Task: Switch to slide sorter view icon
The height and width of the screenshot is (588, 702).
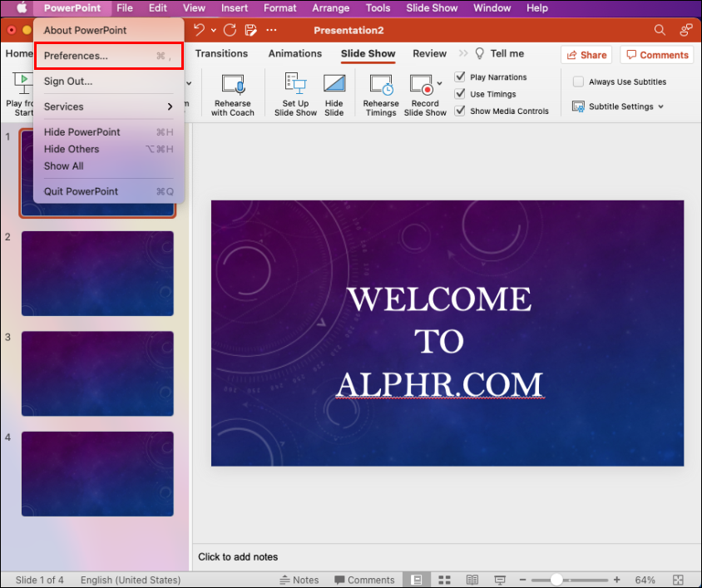Action: coord(444,580)
